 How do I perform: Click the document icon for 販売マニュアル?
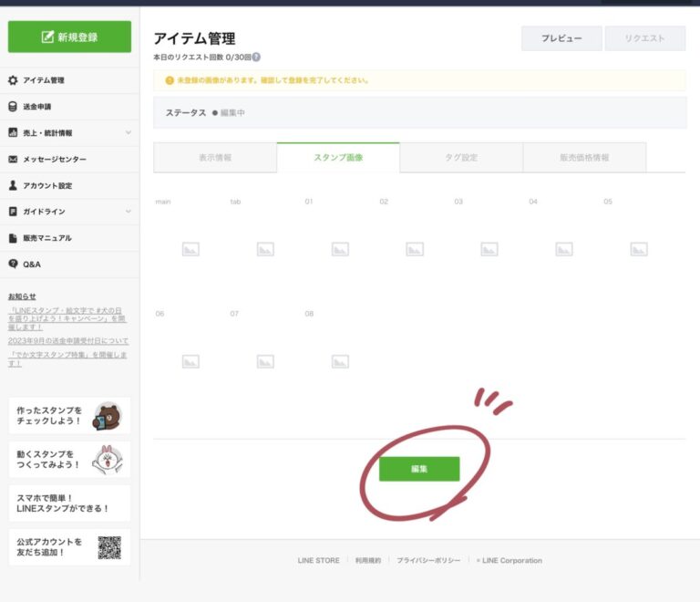click(13, 238)
